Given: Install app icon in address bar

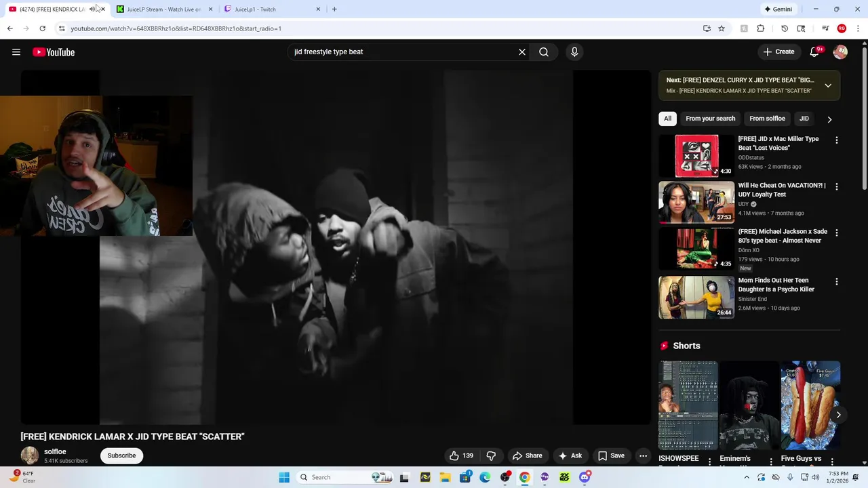Looking at the screenshot, I should pos(707,28).
